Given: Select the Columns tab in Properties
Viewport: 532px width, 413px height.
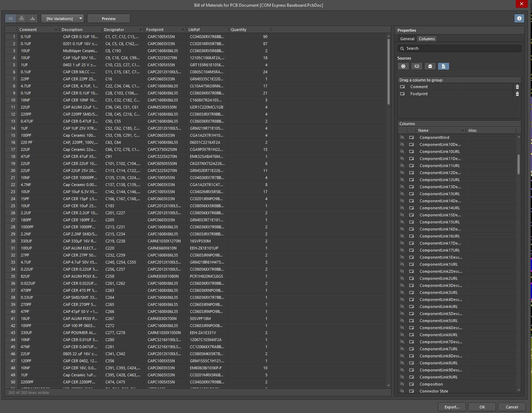Looking at the screenshot, I should point(427,39).
